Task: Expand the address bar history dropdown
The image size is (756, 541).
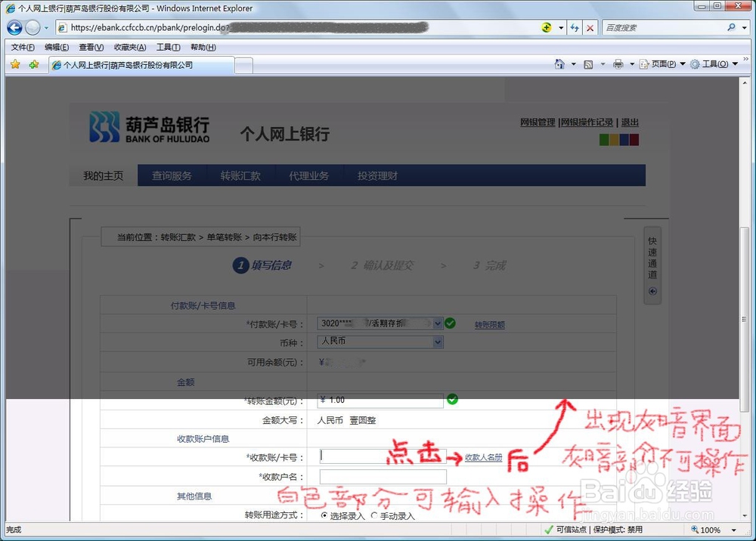Action: point(561,28)
